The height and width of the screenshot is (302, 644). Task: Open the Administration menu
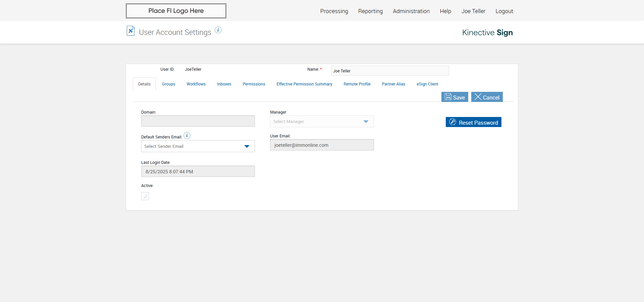coord(411,11)
